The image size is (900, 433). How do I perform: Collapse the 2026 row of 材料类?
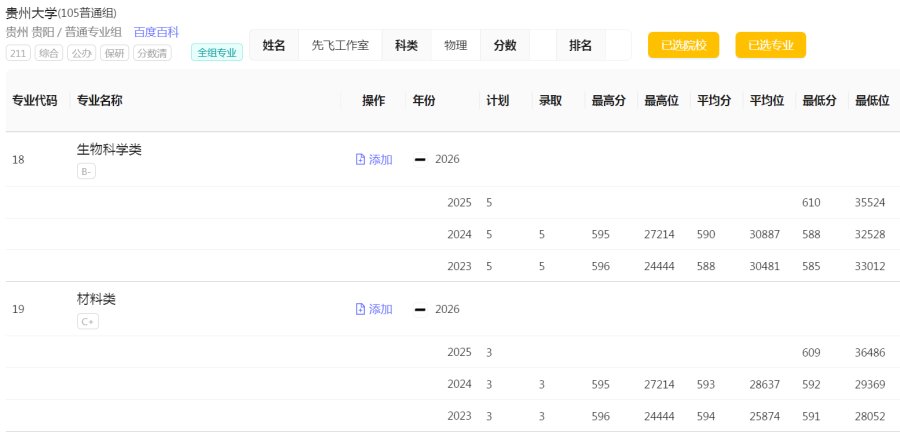click(x=420, y=310)
